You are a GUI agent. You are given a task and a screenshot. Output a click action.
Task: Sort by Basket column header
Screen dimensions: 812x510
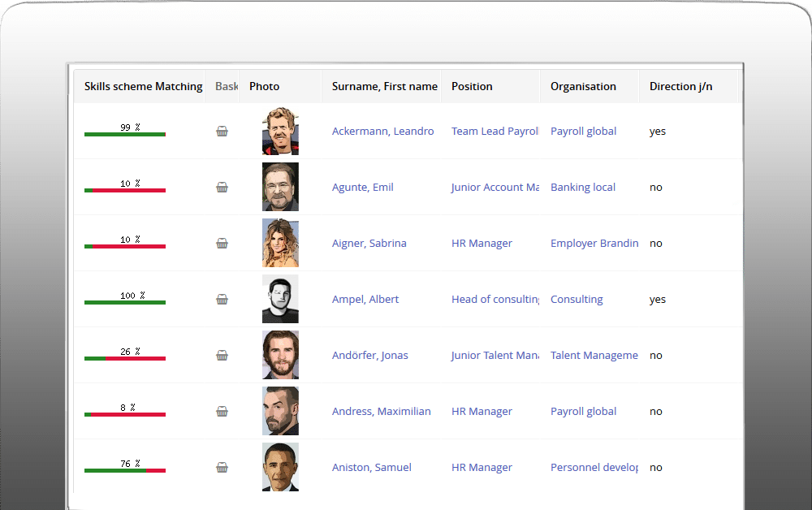point(227,86)
